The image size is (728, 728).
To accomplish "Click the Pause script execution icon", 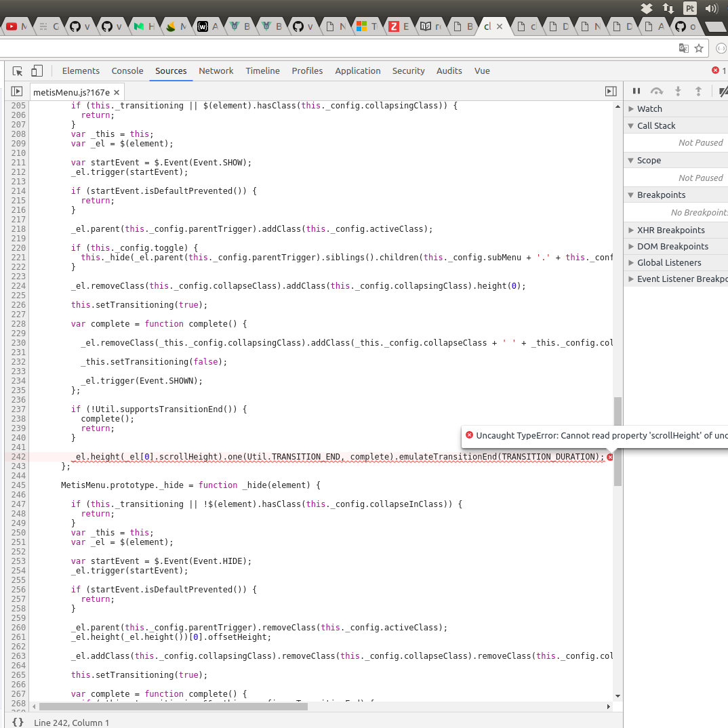I will point(636,90).
